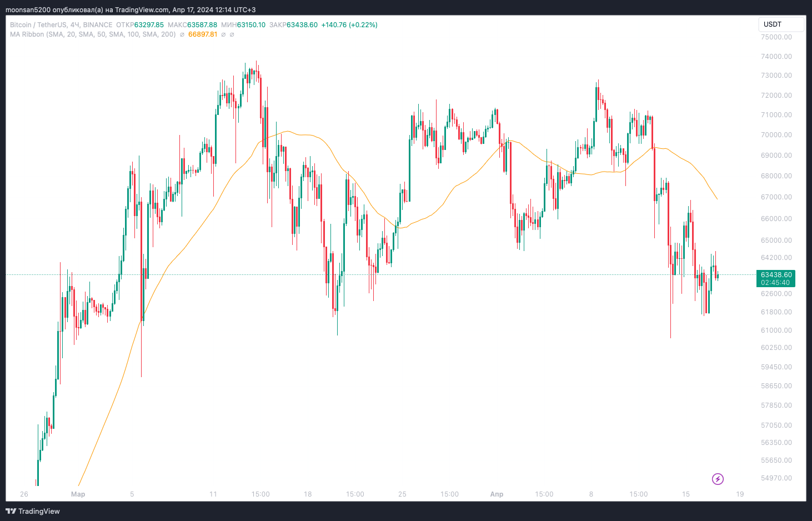The height and width of the screenshot is (521, 812).
Task: Click the 61800.00 price axis label
Action: click(776, 312)
